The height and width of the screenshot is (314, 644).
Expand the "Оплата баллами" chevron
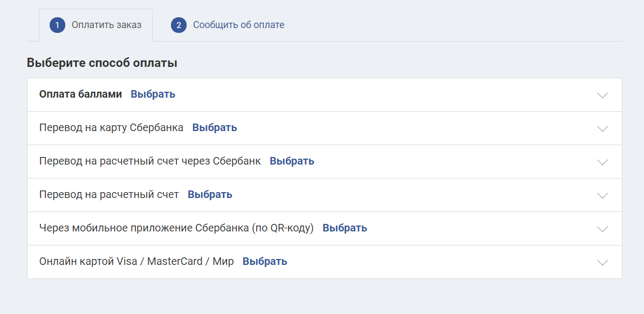point(602,95)
